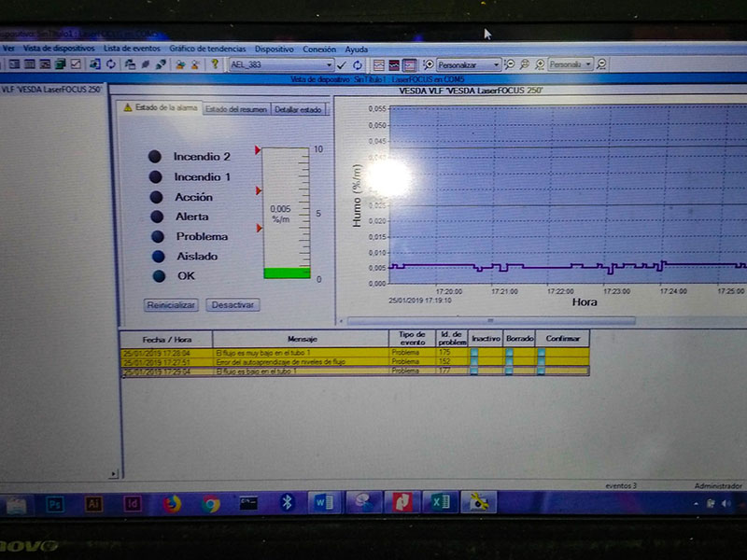Select VLF 'VESDA LaserFOCUS 250' in left tree
Image resolution: width=747 pixels, height=560 pixels.
click(x=51, y=89)
